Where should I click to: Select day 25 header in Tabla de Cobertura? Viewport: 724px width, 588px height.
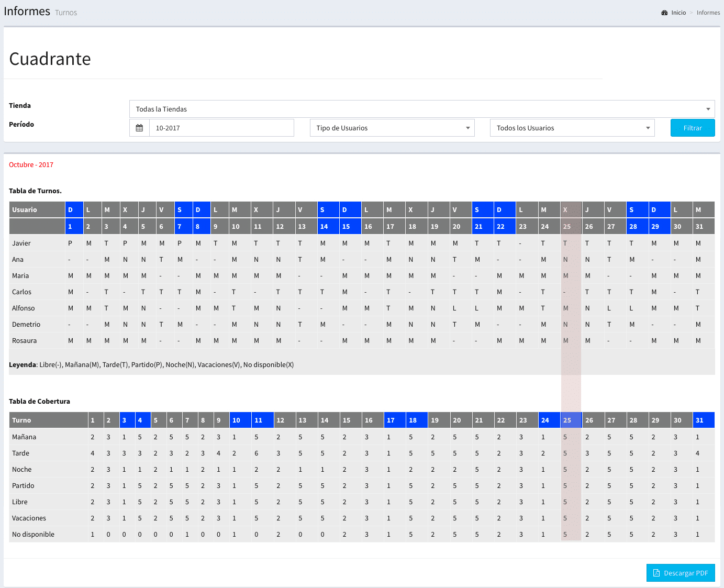pyautogui.click(x=567, y=420)
